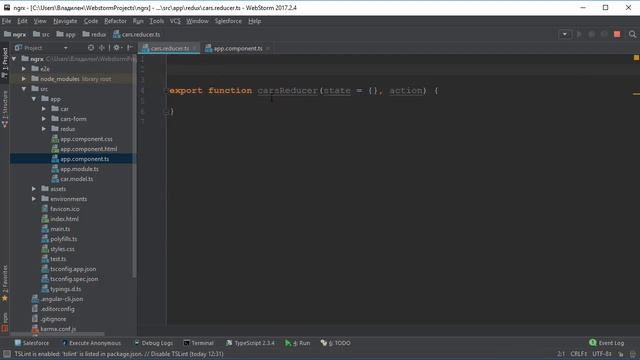Click the redux breadcrumb folder
Viewport: 640px width, 360px height.
94,34
